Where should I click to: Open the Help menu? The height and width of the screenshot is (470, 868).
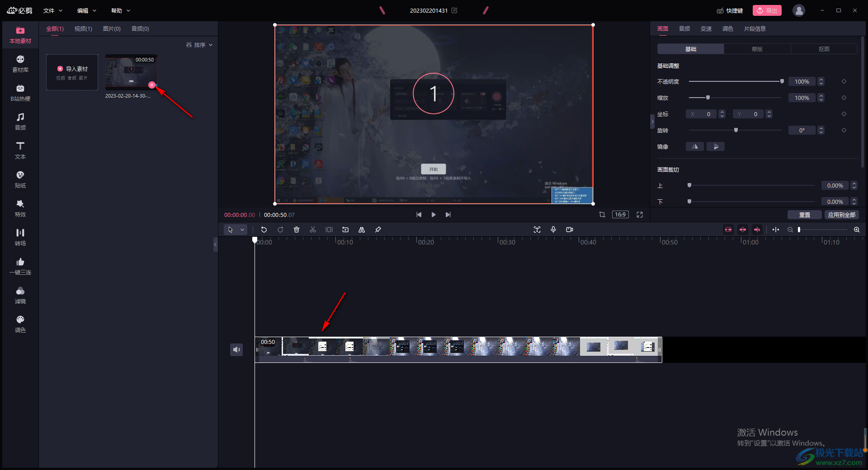click(x=120, y=10)
